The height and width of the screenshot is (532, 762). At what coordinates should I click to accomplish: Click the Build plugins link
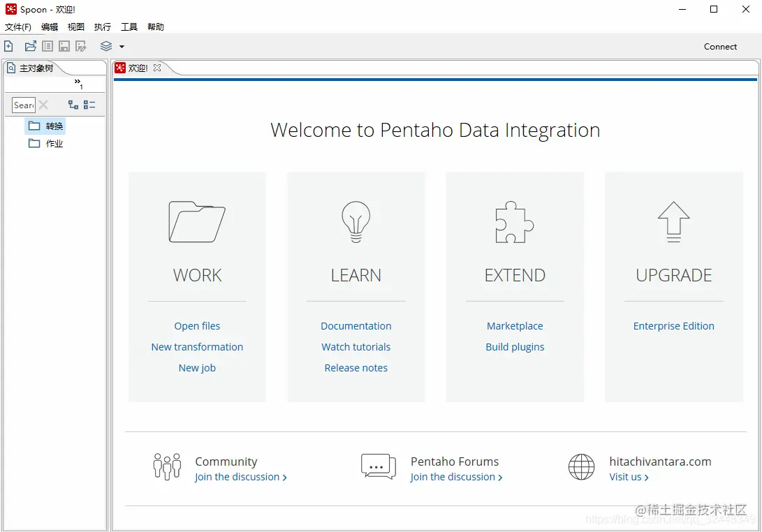pyautogui.click(x=515, y=347)
